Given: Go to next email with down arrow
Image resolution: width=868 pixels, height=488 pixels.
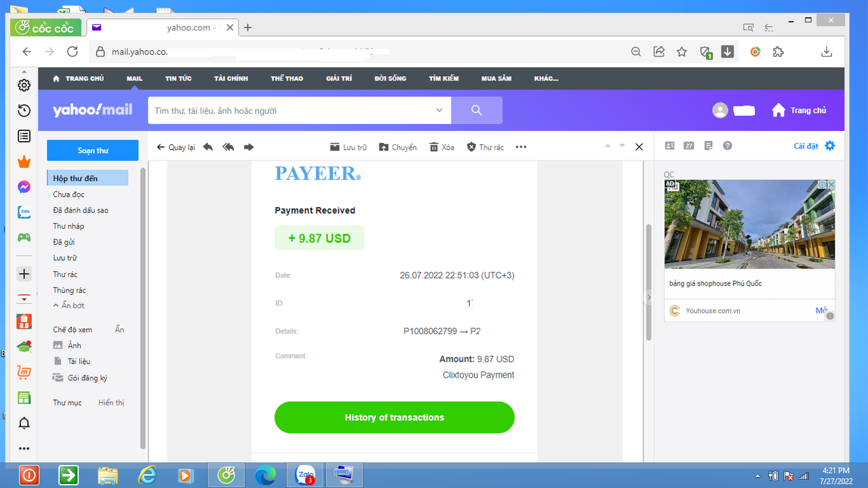Looking at the screenshot, I should pyautogui.click(x=622, y=146).
